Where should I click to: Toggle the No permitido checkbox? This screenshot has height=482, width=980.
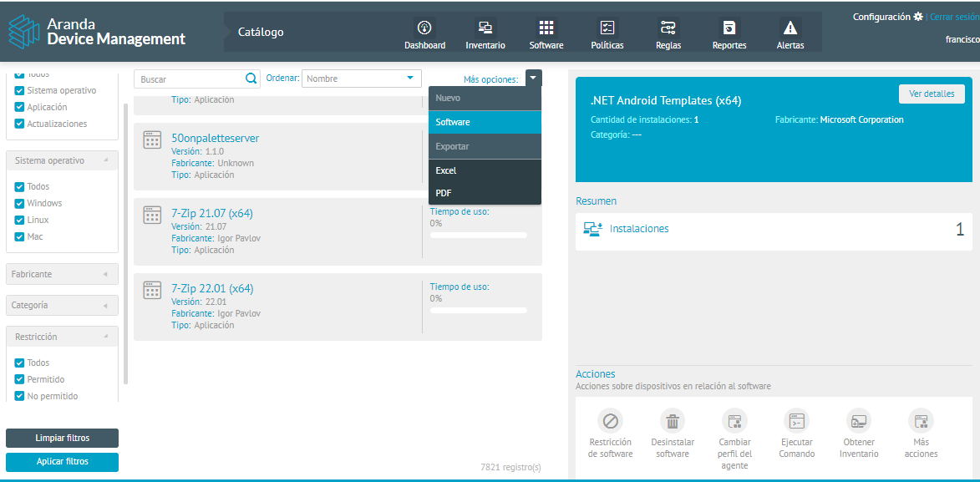click(19, 396)
